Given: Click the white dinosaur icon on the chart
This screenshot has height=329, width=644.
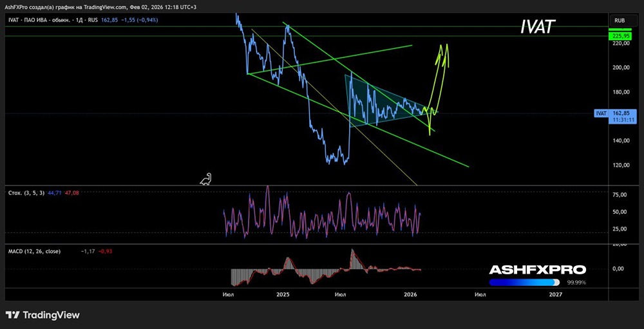Looking at the screenshot, I should pos(206,179).
